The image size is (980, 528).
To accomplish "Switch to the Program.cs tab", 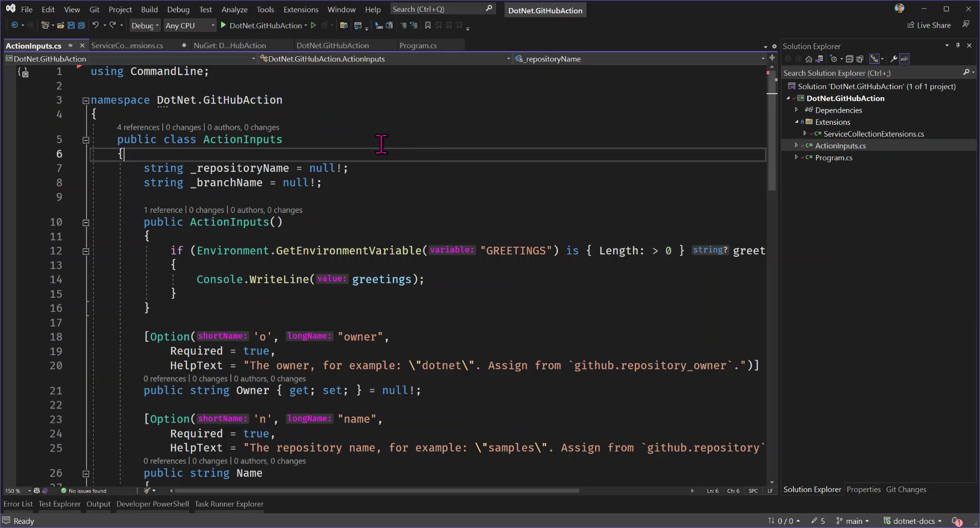I will point(418,46).
